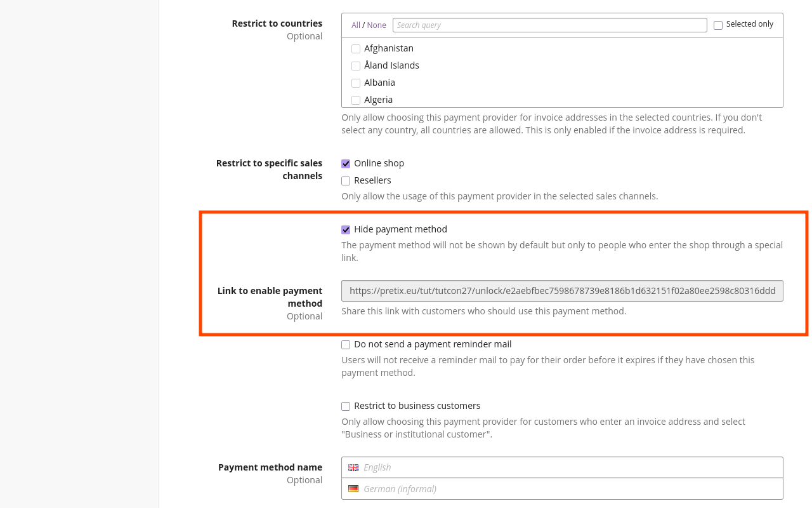Focus the country search query field
This screenshot has height=508, width=812.
pyautogui.click(x=549, y=25)
